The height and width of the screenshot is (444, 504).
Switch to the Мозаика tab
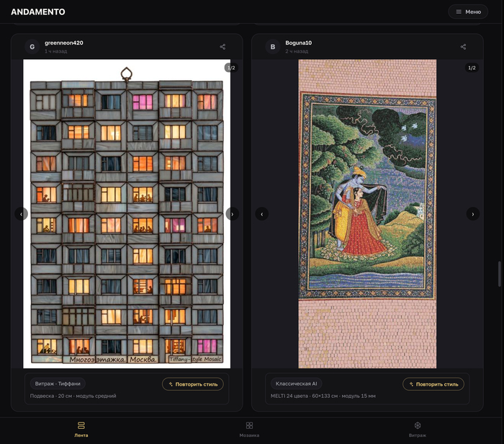click(249, 430)
